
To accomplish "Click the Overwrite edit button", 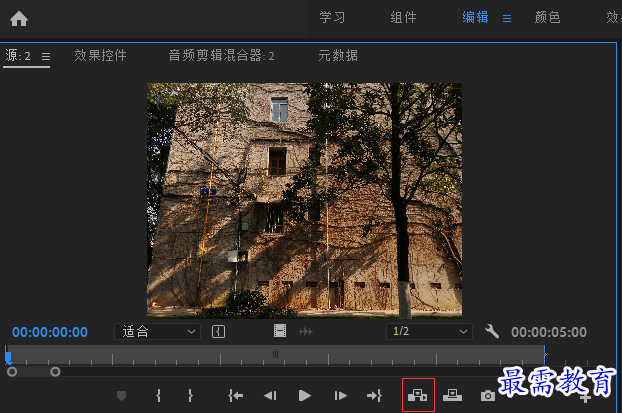I will pos(452,395).
